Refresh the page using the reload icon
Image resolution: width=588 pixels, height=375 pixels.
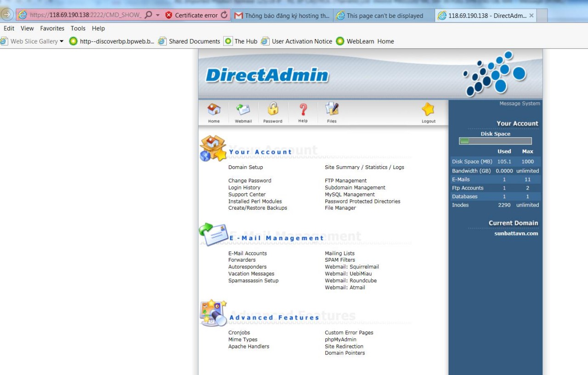tap(224, 15)
